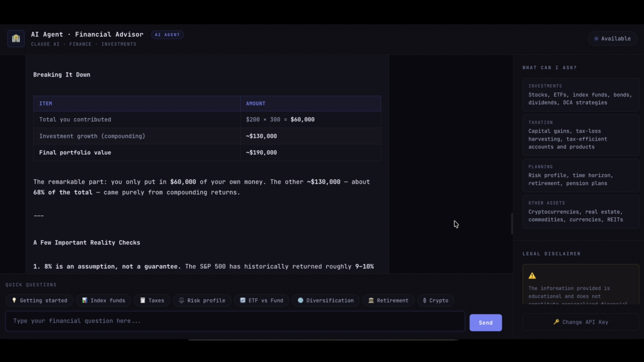This screenshot has width=644, height=362.
Task: Focus the financial question input field
Action: [x=235, y=321]
